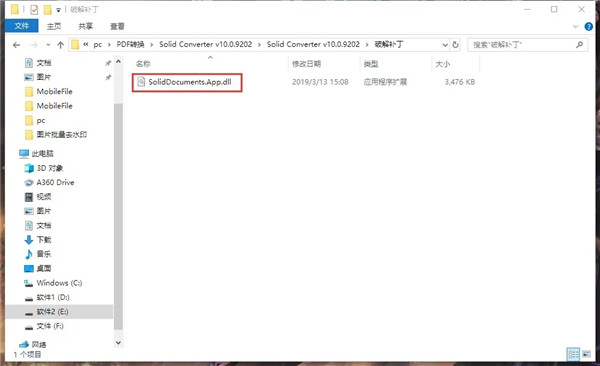This screenshot has height=366, width=600.
Task: Expand the hidden breadcrumb path chevrons
Action: click(x=86, y=45)
